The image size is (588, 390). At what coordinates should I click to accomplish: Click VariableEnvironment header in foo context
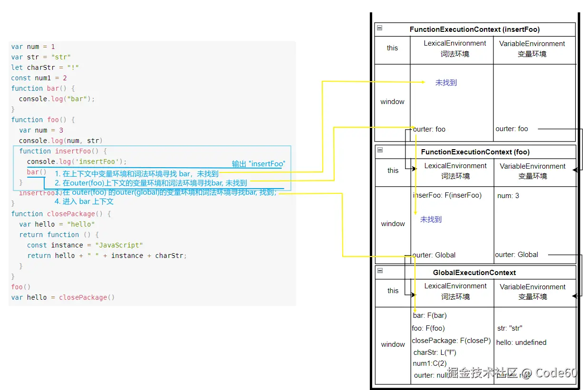(532, 171)
